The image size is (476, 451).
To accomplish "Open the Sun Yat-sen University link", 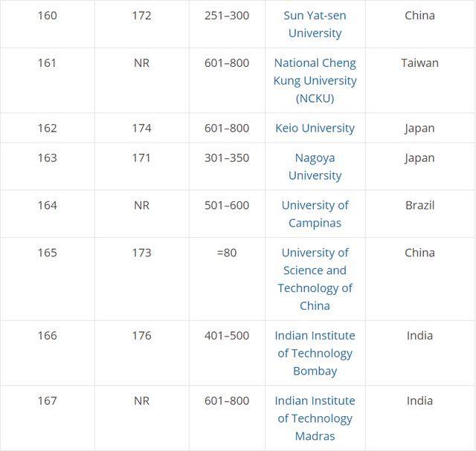I will pos(315,25).
